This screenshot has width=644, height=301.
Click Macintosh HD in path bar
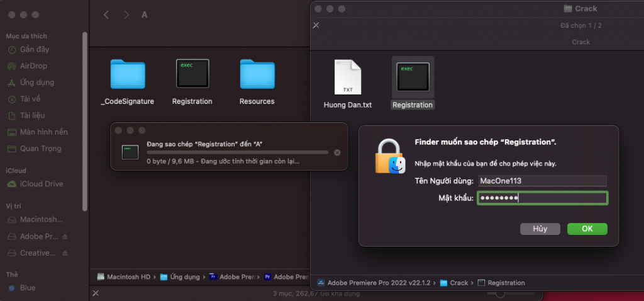pos(124,276)
